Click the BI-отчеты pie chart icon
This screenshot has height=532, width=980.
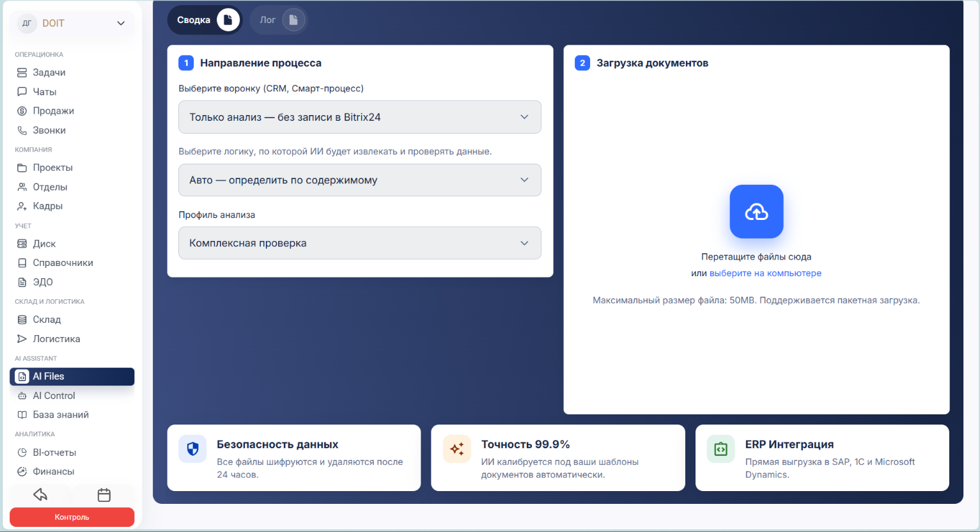pyautogui.click(x=22, y=453)
